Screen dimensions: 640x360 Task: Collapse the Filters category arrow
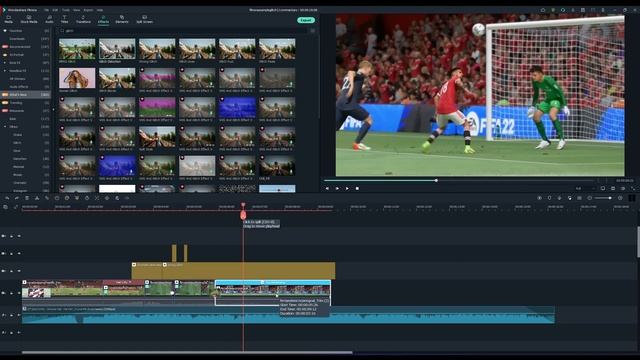click(x=5, y=127)
